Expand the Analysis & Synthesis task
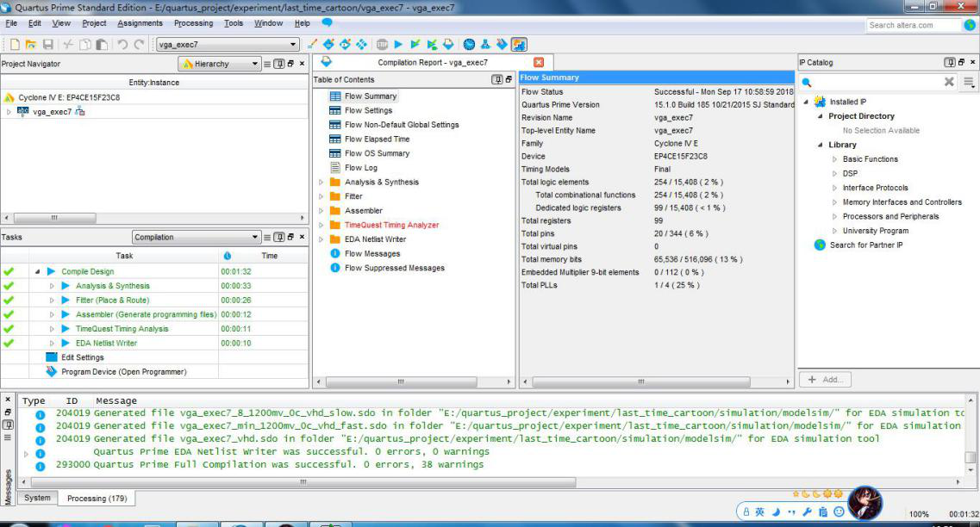 click(52, 286)
